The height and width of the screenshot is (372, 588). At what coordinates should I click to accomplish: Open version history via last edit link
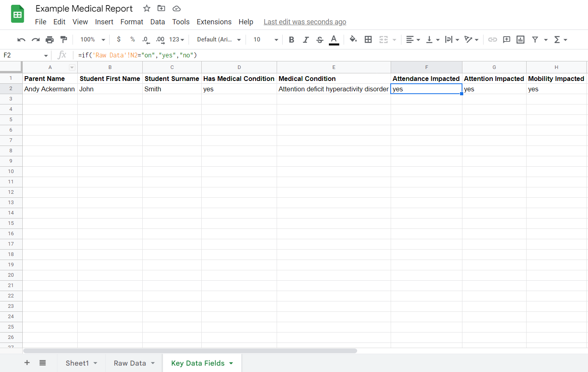[x=305, y=22]
